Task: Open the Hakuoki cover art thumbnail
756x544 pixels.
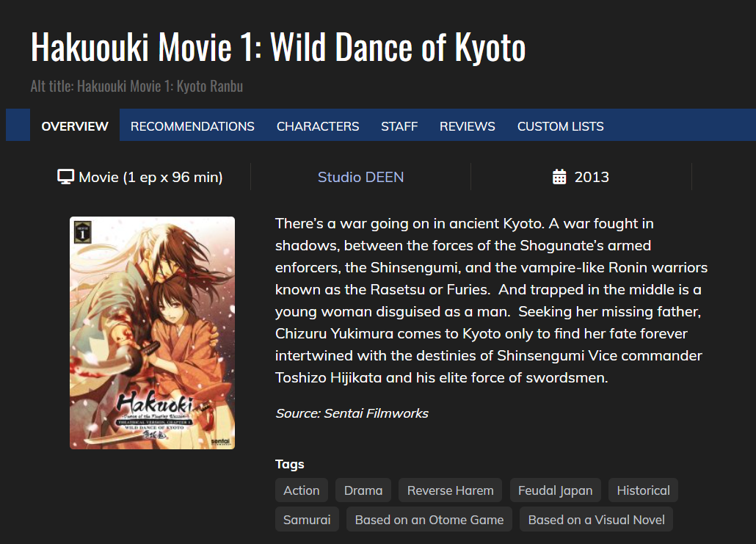Action: 153,333
